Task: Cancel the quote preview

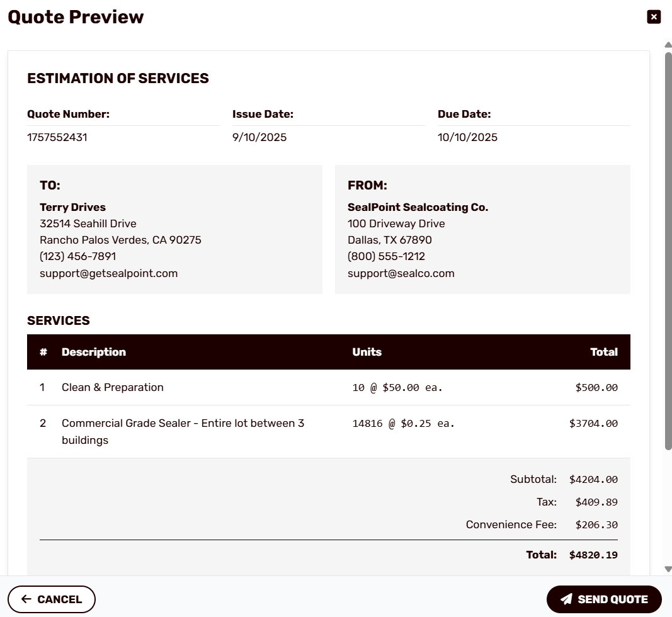Action: [x=52, y=599]
